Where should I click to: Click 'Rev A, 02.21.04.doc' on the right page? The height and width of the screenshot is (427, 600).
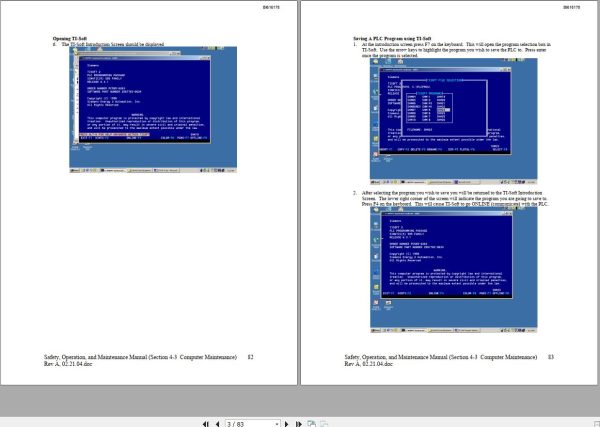(368, 364)
